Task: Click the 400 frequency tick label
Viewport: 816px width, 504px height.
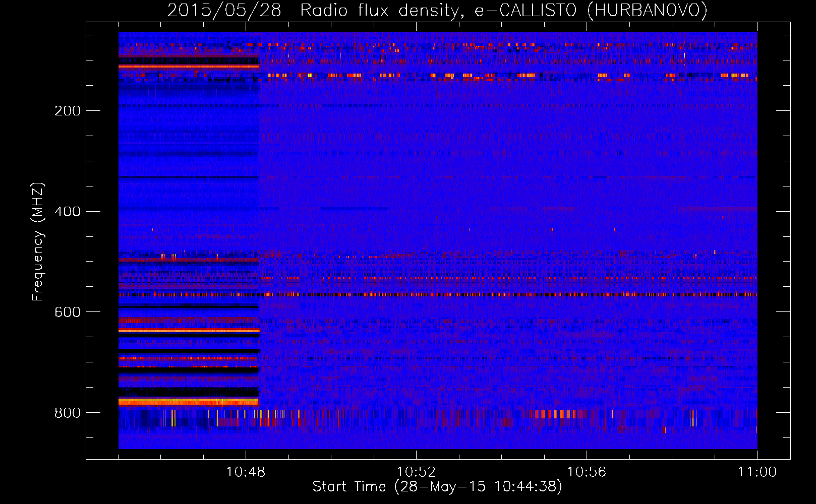Action: point(68,212)
